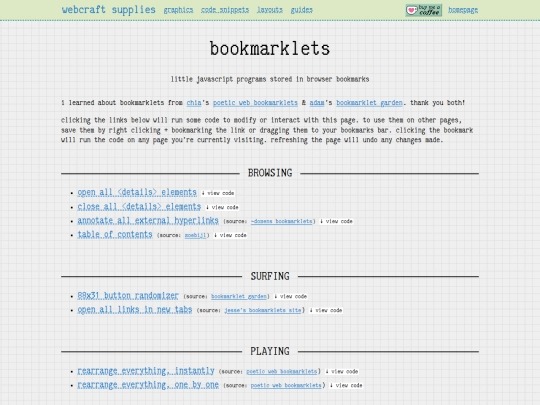Image resolution: width=540 pixels, height=405 pixels.
Task: Run annotate all external hyperlinks bookmarklet
Action: click(148, 220)
